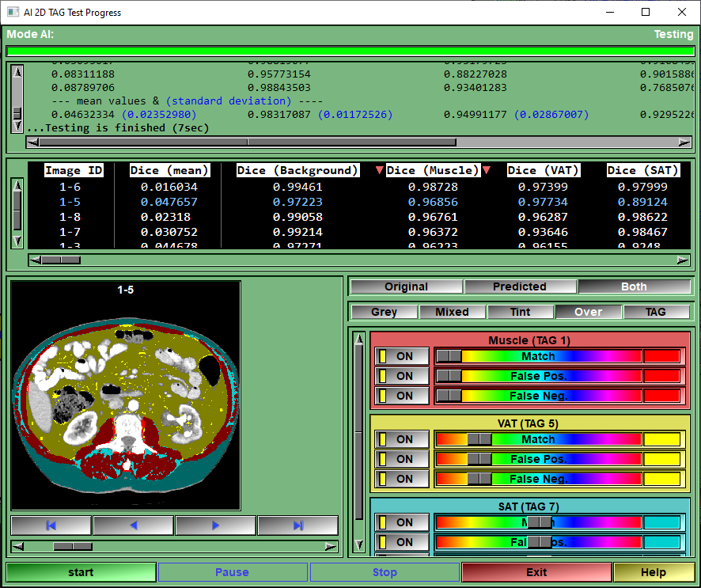Viewport: 701px width, 588px height.
Task: Sort table by Dice (mean) column
Action: click(169, 170)
